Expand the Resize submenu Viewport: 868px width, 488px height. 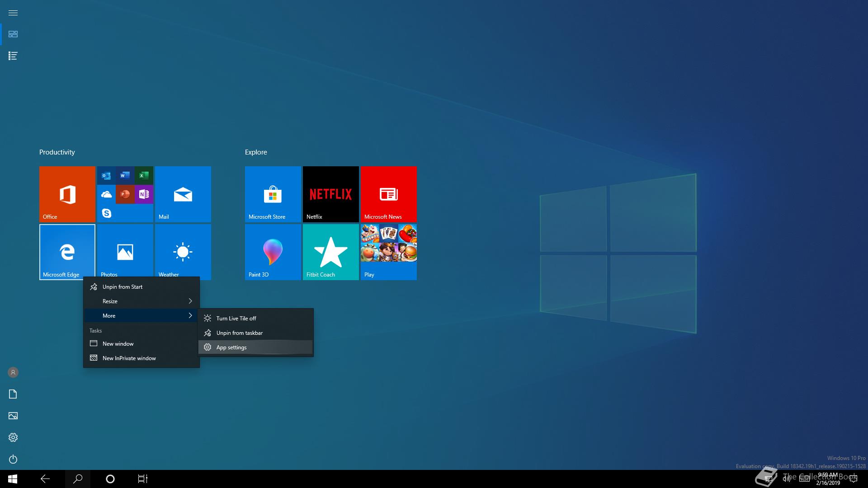(142, 301)
